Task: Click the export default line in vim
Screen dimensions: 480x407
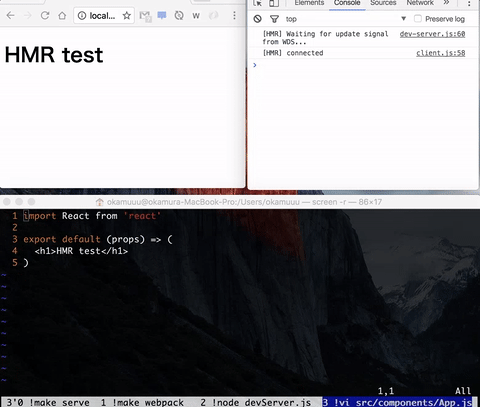Action: [98, 239]
